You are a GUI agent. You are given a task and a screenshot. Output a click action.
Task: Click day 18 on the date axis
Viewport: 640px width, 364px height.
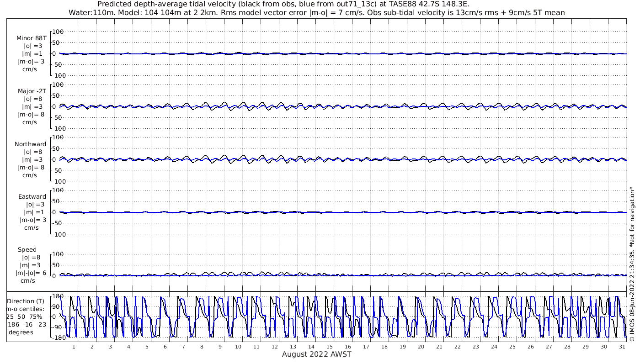[x=384, y=347]
